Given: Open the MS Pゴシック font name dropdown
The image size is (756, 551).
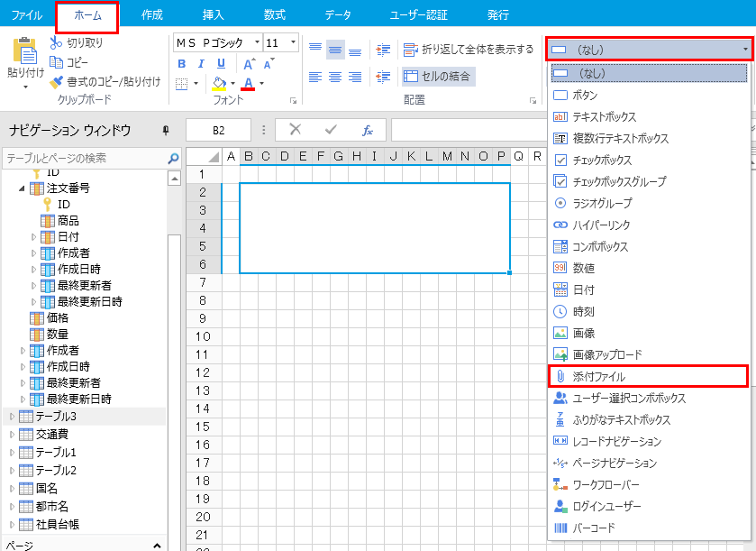Looking at the screenshot, I should point(257,42).
